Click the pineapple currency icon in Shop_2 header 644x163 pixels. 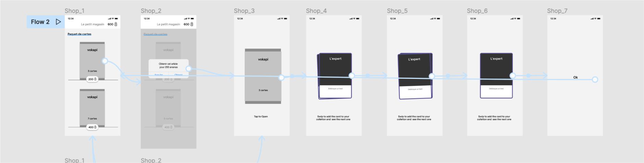192,24
